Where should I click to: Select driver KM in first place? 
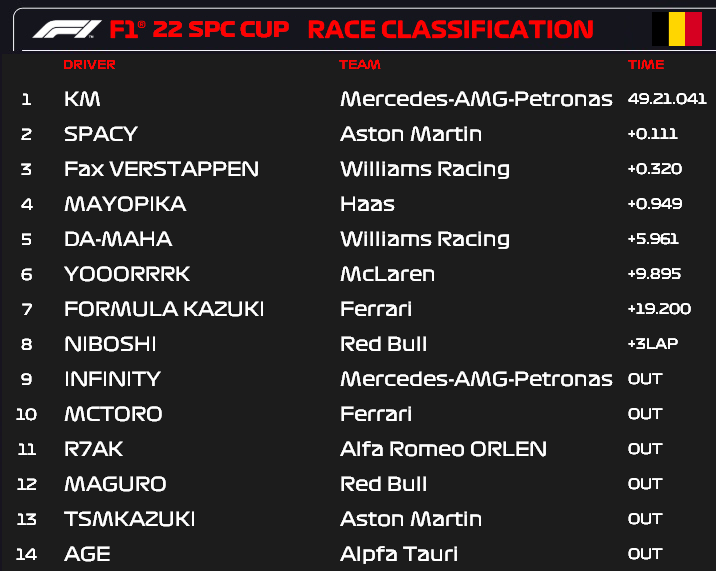tap(82, 99)
